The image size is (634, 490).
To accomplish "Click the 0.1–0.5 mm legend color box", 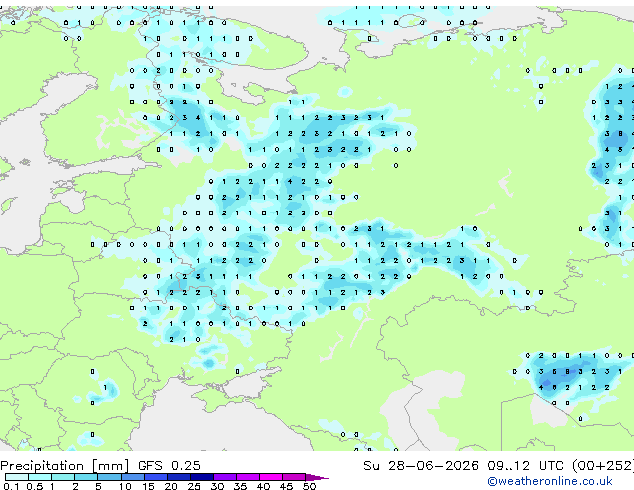I will 17,477.
